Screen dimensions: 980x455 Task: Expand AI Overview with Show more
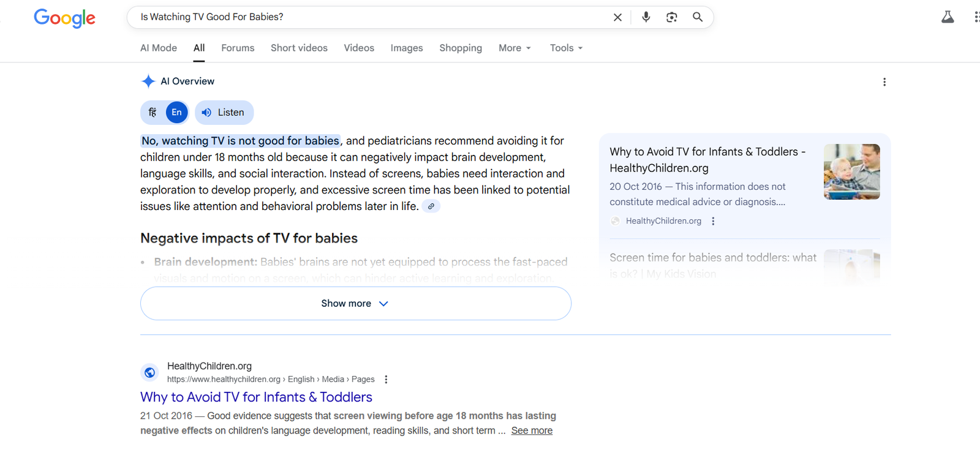[355, 304]
